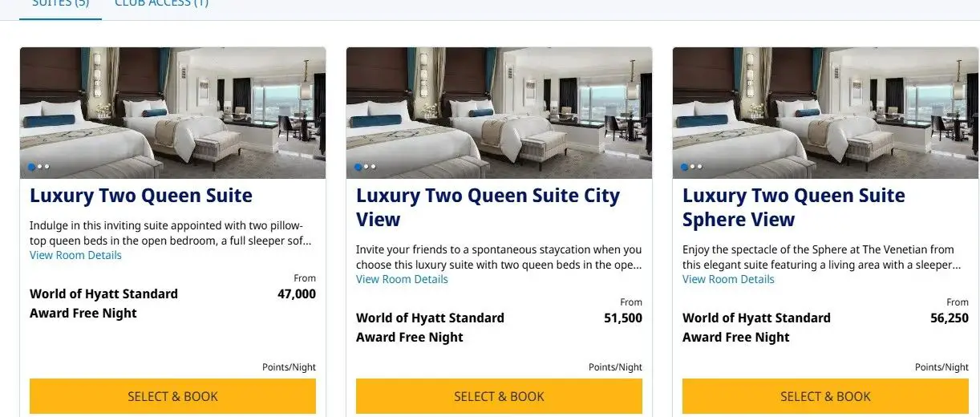Select third carousel dot on City View suite photo
Viewport: 980px width, 417px height.
click(x=373, y=167)
